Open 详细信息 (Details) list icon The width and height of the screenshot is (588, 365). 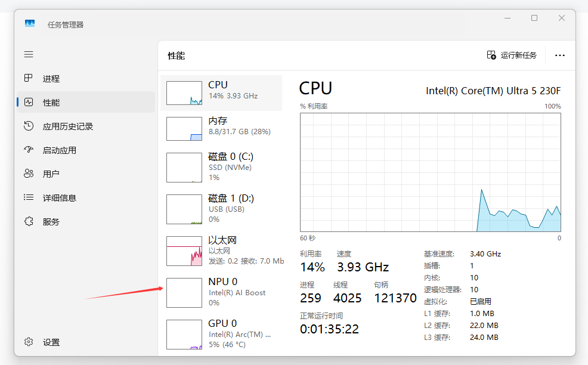29,197
